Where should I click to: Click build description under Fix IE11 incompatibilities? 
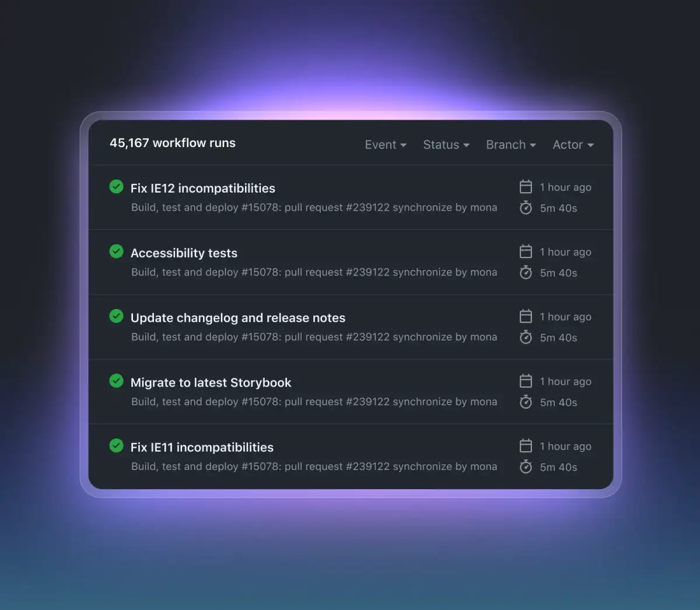click(314, 467)
